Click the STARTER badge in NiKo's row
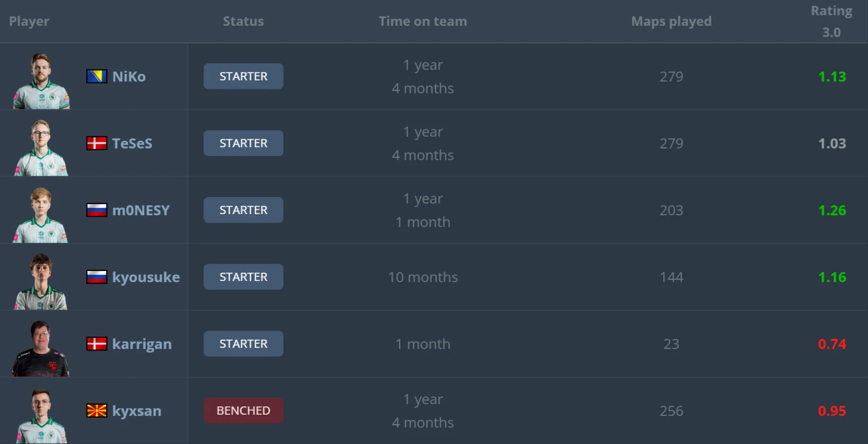Image resolution: width=868 pixels, height=444 pixels. (243, 76)
